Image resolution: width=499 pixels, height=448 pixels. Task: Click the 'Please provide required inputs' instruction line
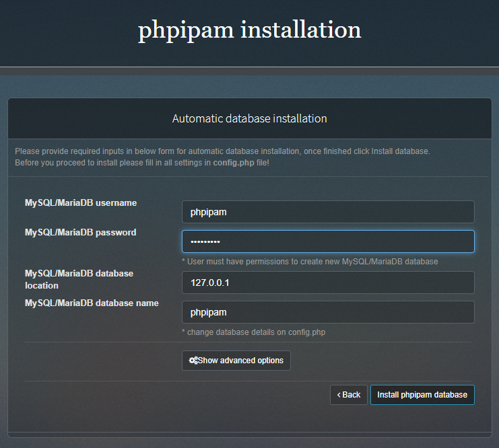click(x=222, y=151)
